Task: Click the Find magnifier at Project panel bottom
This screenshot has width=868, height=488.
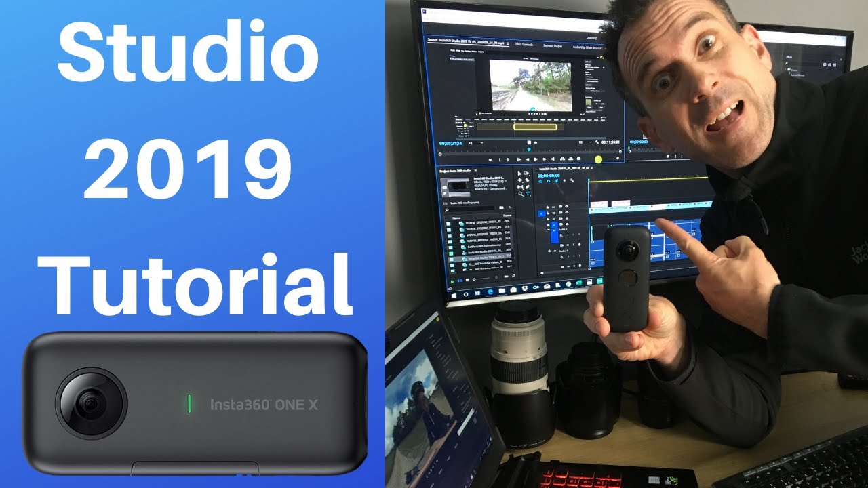Action: [x=513, y=276]
